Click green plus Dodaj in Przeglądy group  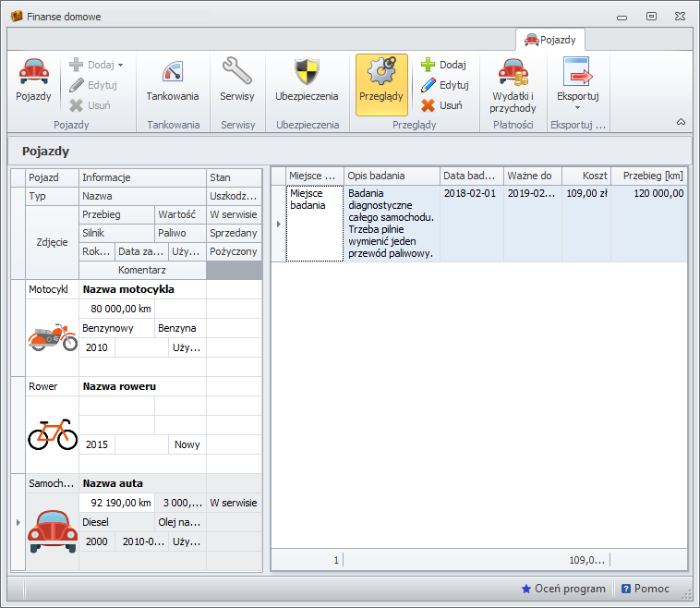[443, 65]
